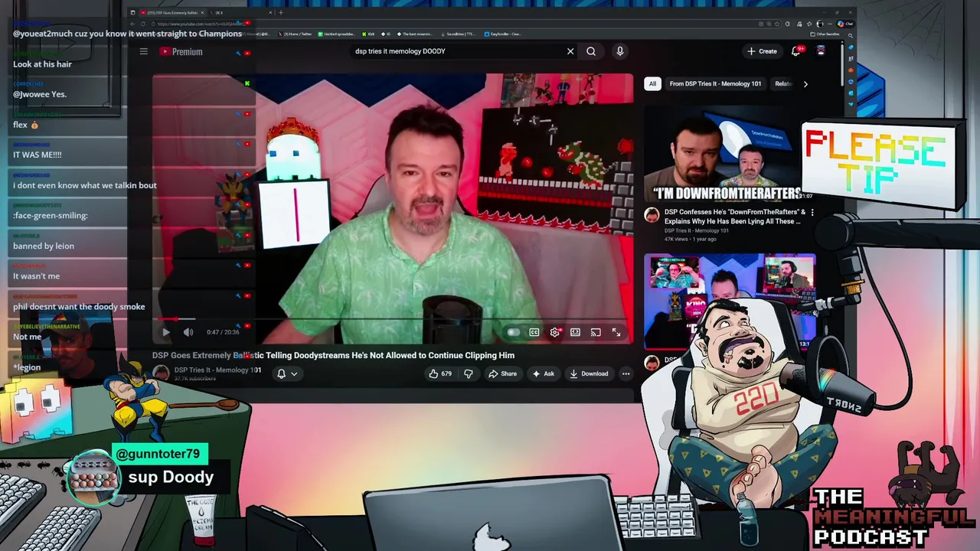Viewport: 980px width, 551px height.
Task: Expand notification bell dropdown for channel
Action: tap(286, 373)
